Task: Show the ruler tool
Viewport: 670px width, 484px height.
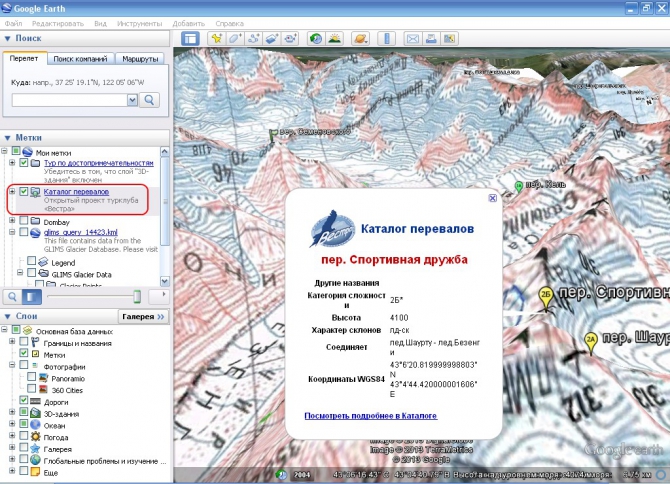Action: [387, 39]
